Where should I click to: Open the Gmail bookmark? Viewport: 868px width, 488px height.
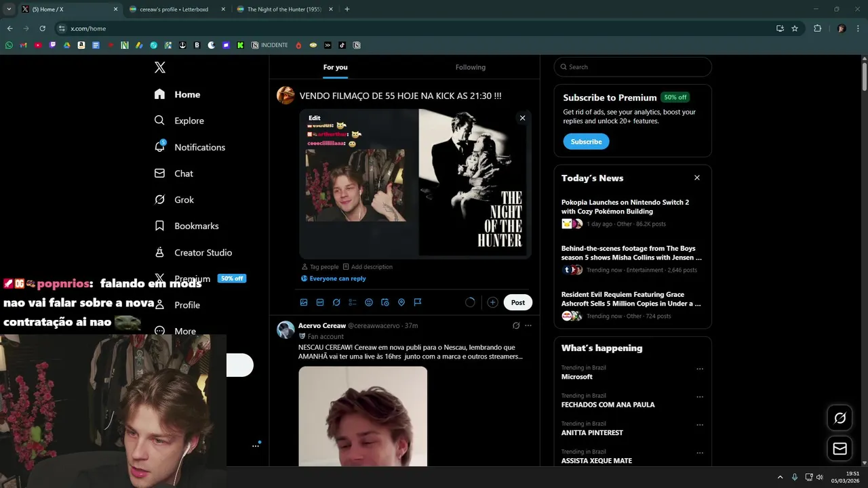(x=24, y=45)
